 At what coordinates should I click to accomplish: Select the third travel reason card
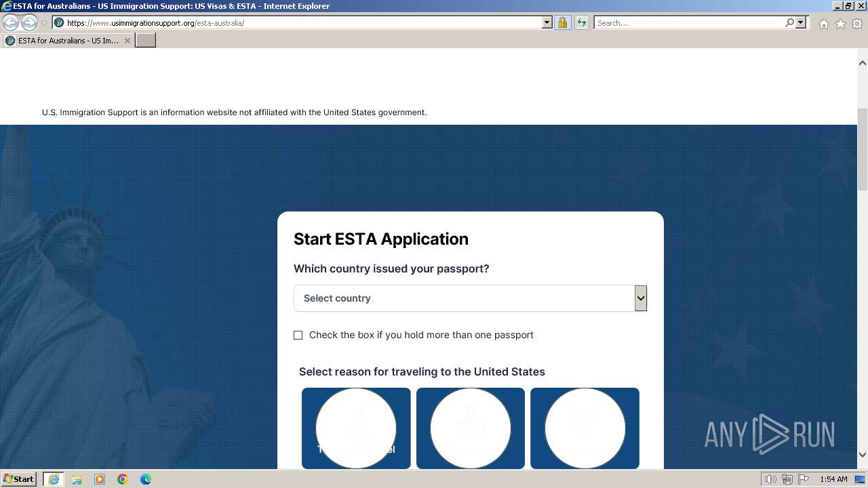pyautogui.click(x=585, y=428)
